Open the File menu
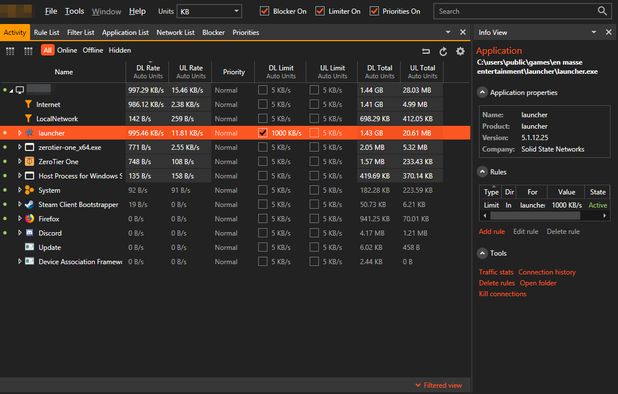Screen dimensions: 618x394 [x=51, y=11]
